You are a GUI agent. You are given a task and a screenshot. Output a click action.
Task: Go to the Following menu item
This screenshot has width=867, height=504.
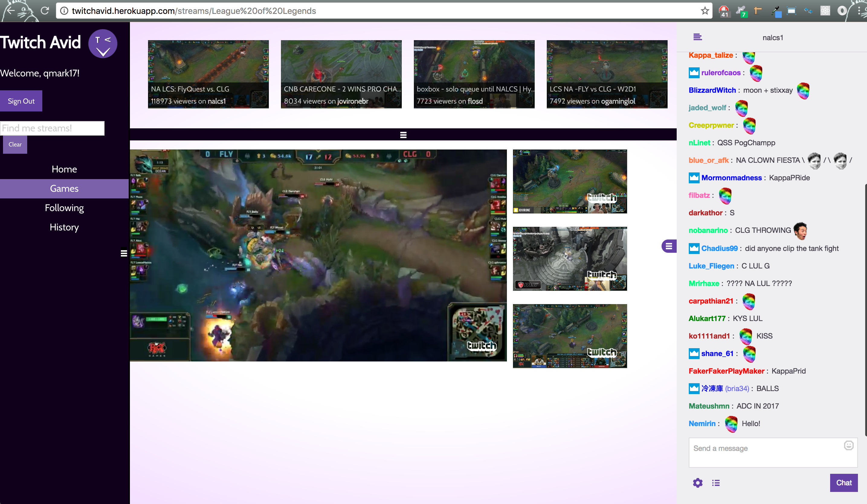[x=64, y=208]
